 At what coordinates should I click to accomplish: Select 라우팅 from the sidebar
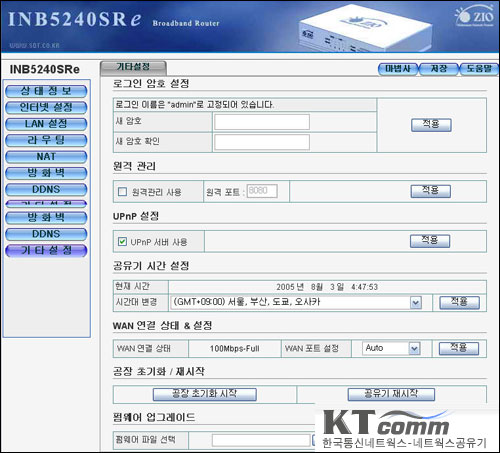click(46, 140)
